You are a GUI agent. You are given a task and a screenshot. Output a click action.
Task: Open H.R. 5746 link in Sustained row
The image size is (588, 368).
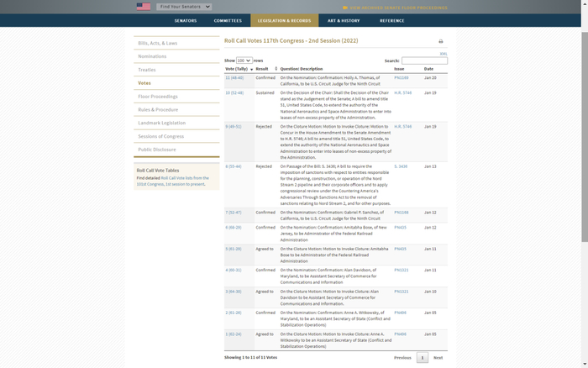click(402, 92)
